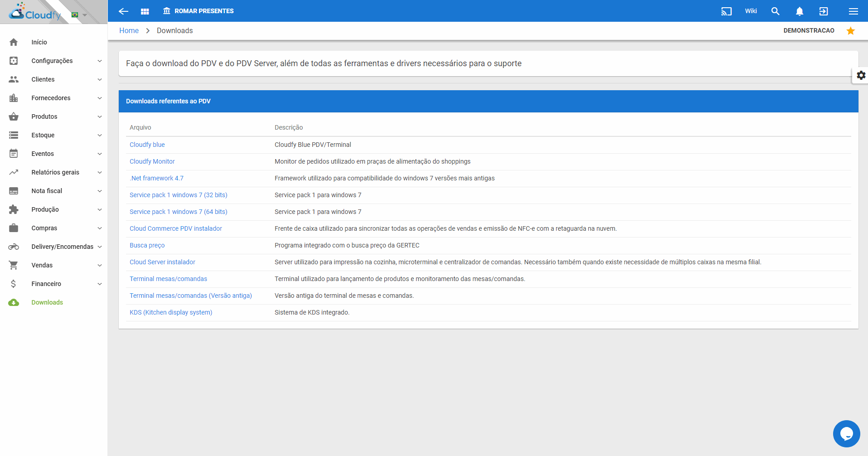This screenshot has width=868, height=456.
Task: Expand the Financeiro menu chevron
Action: [100, 284]
